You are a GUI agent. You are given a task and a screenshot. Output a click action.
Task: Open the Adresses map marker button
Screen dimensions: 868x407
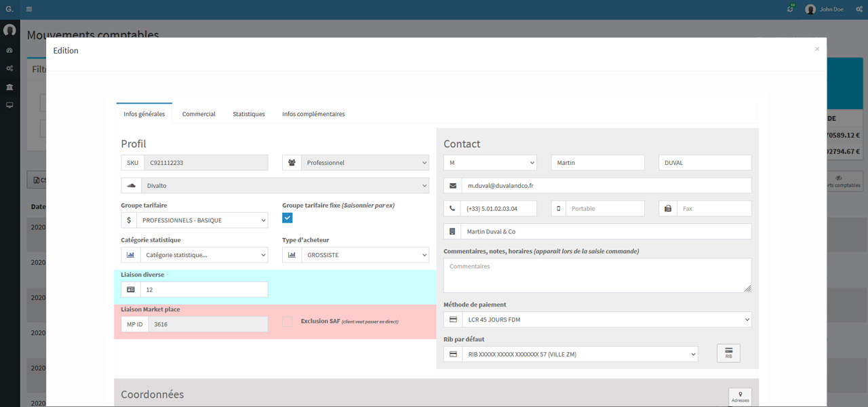740,397
